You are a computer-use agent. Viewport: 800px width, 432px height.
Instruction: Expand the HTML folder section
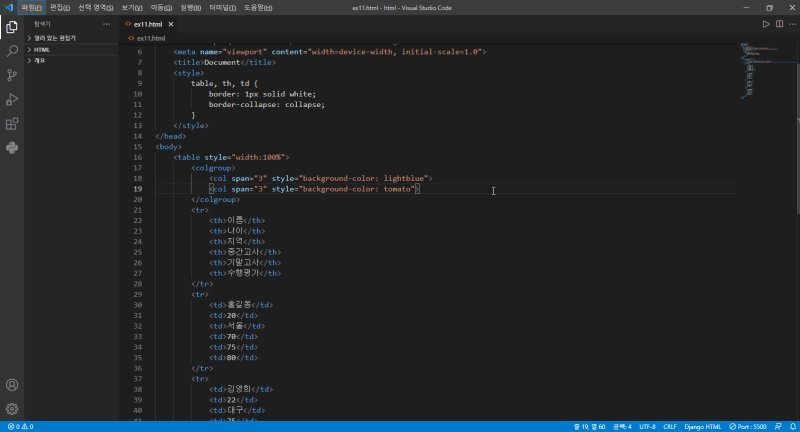(x=72, y=49)
